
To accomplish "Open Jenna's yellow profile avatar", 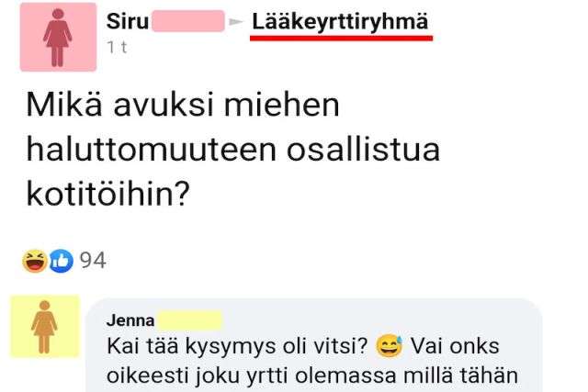I will coord(45,327).
